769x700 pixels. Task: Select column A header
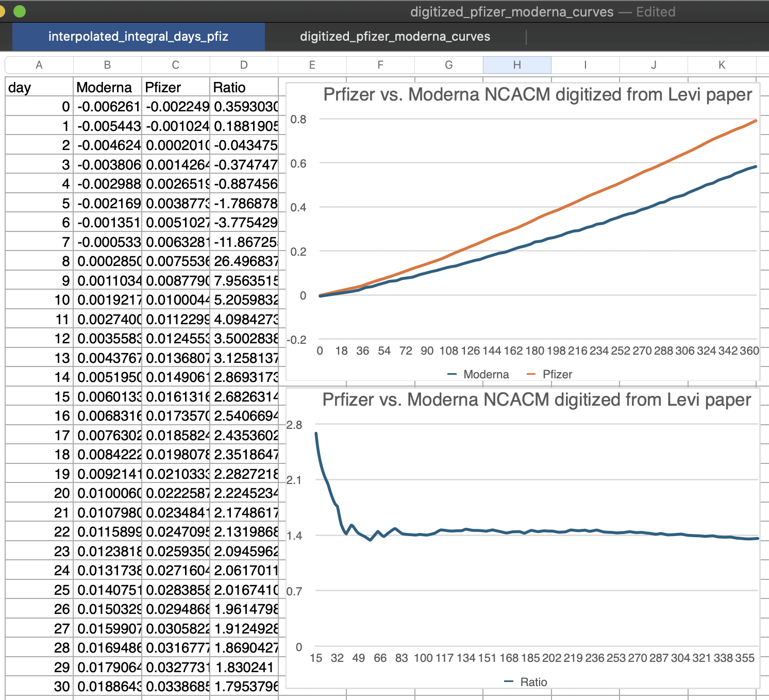[39, 65]
